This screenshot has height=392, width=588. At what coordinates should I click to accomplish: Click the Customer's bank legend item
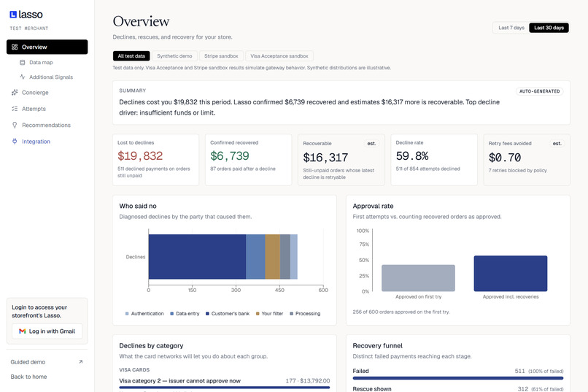point(228,314)
